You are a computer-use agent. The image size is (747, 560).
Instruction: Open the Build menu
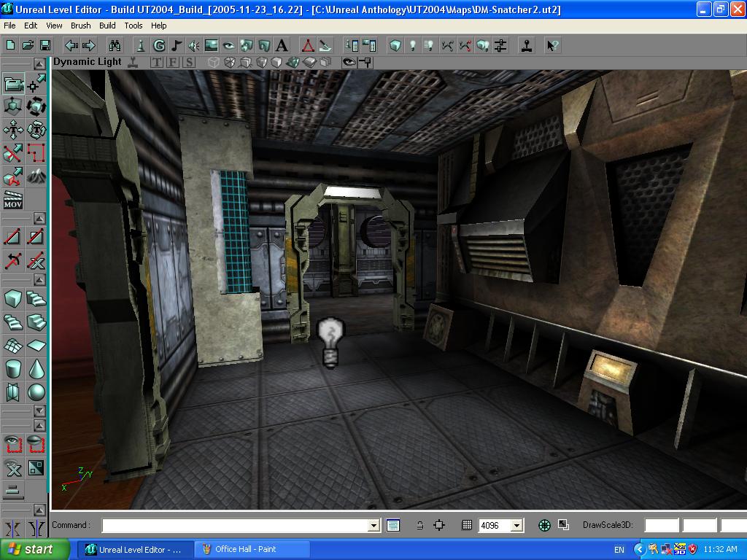[107, 26]
